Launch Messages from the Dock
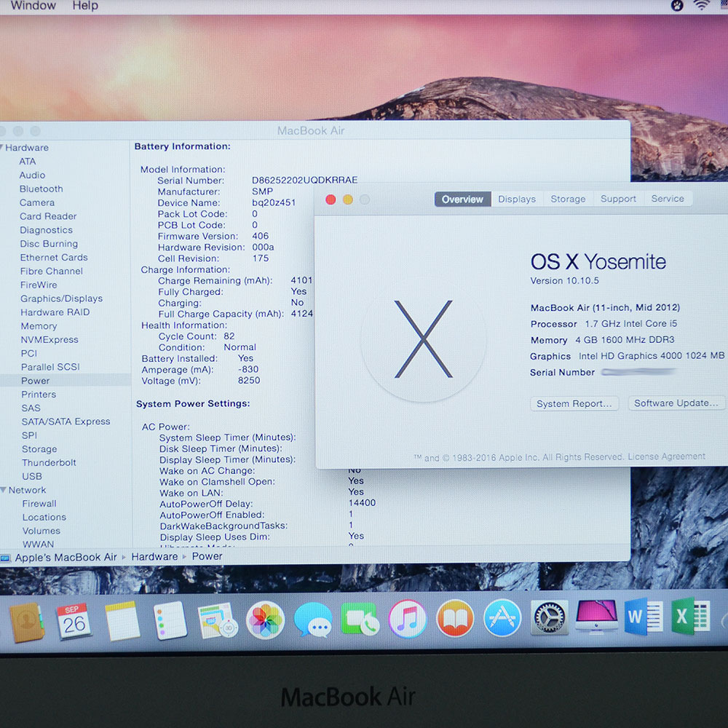Screen dimensions: 728x728 313,620
